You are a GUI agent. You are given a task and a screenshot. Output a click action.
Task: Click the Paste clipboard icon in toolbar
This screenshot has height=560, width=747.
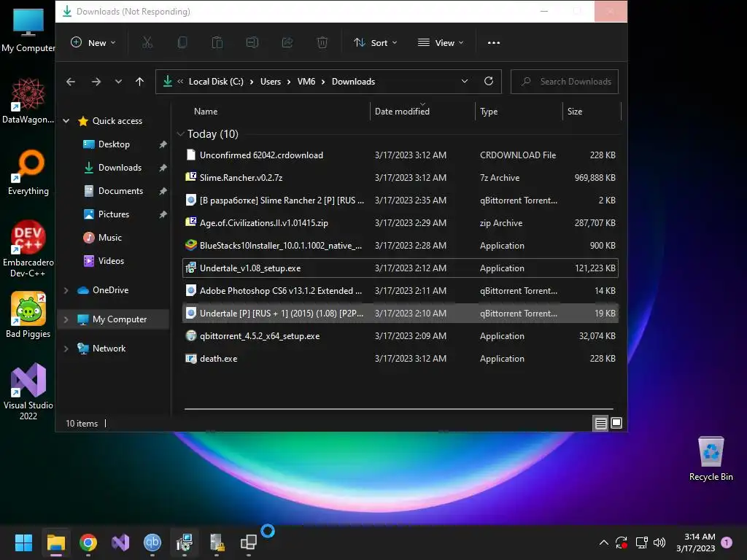(217, 43)
